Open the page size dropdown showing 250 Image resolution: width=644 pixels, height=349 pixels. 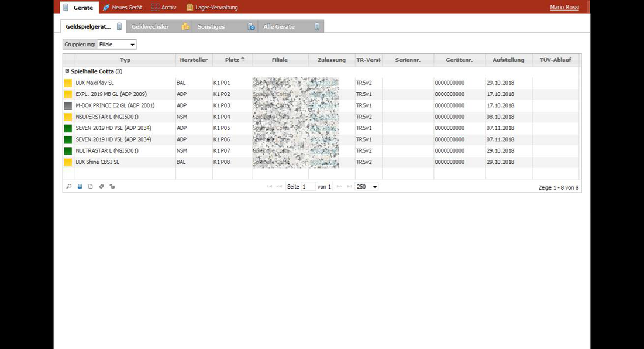coord(366,187)
